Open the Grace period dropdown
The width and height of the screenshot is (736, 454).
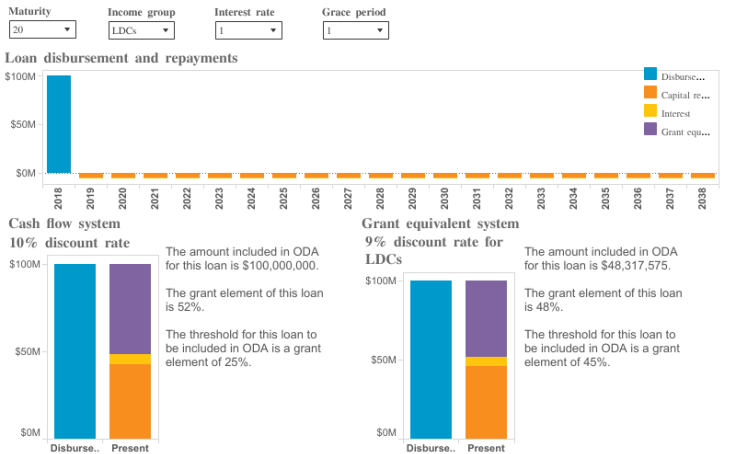coord(355,31)
